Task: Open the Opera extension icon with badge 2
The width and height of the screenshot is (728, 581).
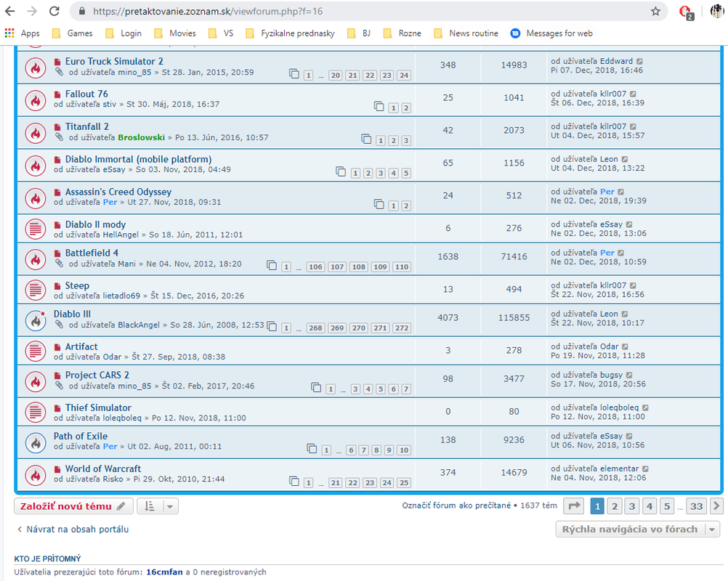Action: pyautogui.click(x=685, y=12)
